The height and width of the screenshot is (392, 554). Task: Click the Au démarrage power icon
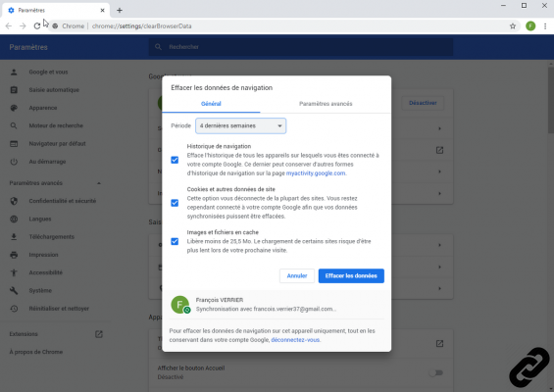(x=14, y=162)
